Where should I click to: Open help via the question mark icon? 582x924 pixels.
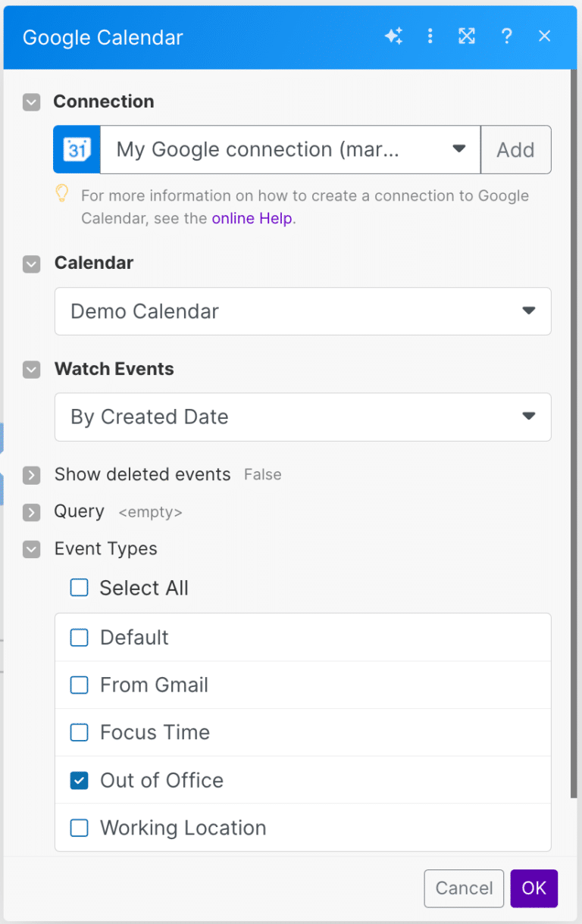coord(506,36)
